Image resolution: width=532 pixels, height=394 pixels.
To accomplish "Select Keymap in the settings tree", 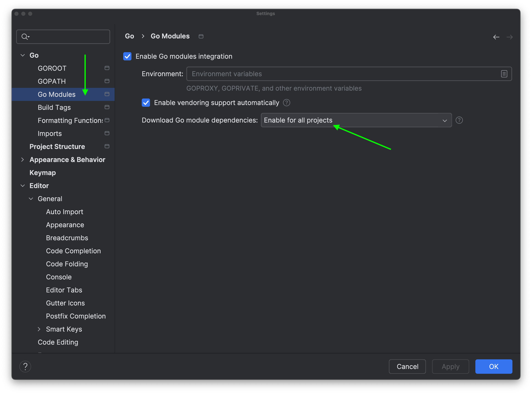I will (43, 173).
